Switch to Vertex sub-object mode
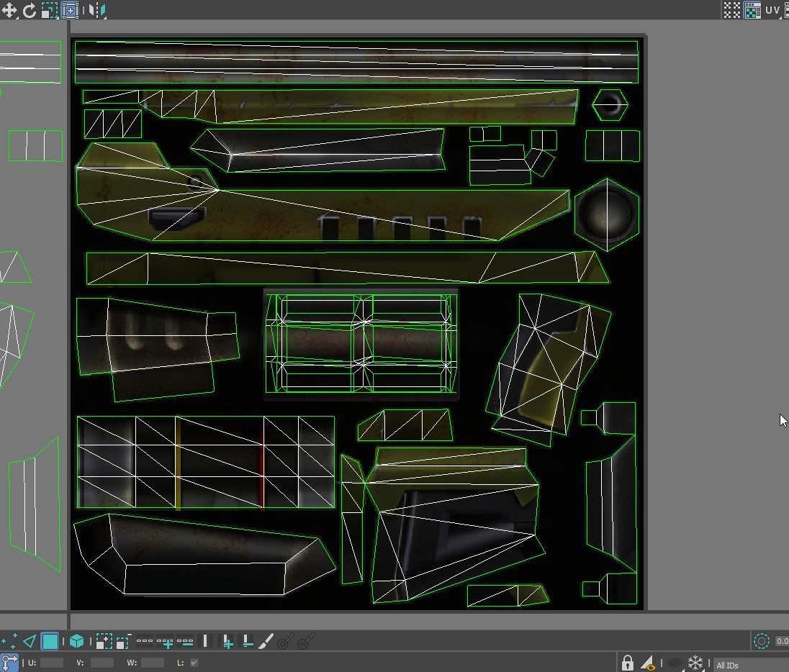 point(9,641)
